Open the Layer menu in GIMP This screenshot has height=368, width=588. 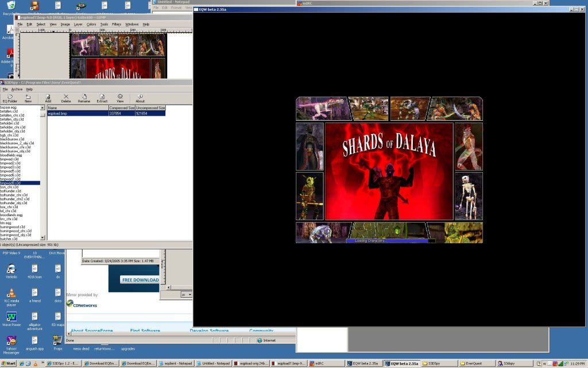[78, 24]
